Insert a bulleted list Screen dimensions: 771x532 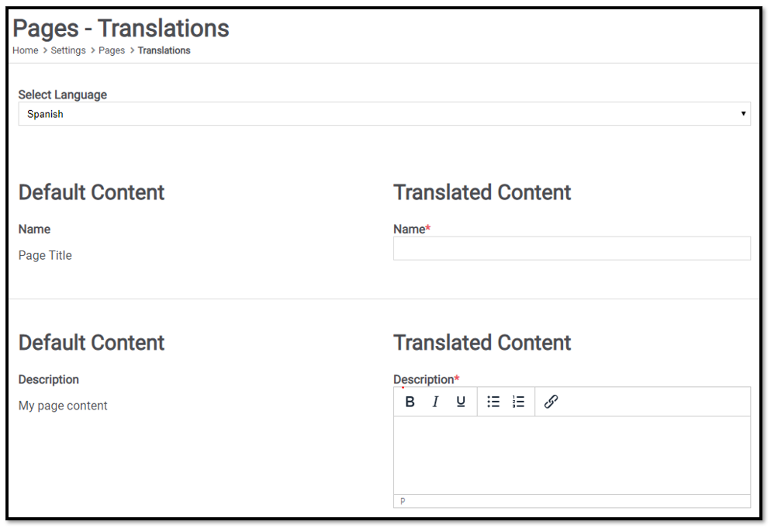pyautogui.click(x=493, y=402)
